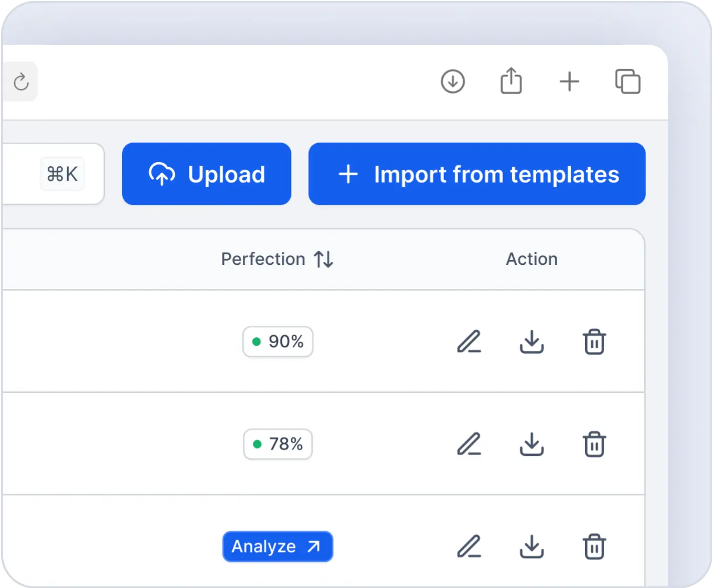This screenshot has width=712, height=588.
Task: Delete the 90% perfection row
Action: (594, 342)
